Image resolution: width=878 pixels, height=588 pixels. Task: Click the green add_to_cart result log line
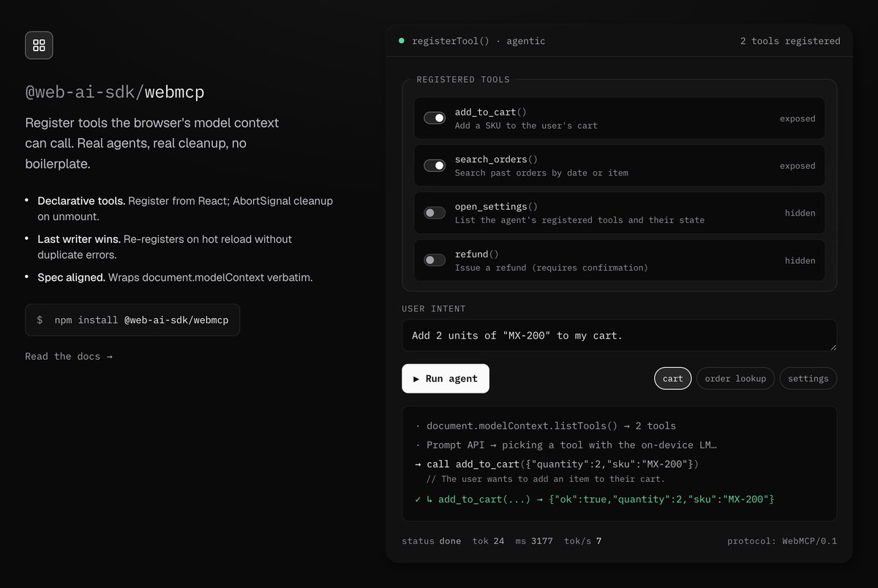[594, 499]
